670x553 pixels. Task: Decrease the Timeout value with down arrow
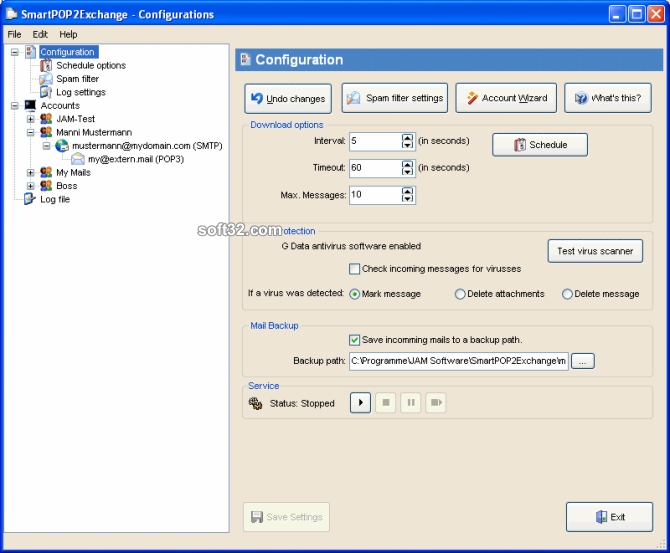(408, 172)
